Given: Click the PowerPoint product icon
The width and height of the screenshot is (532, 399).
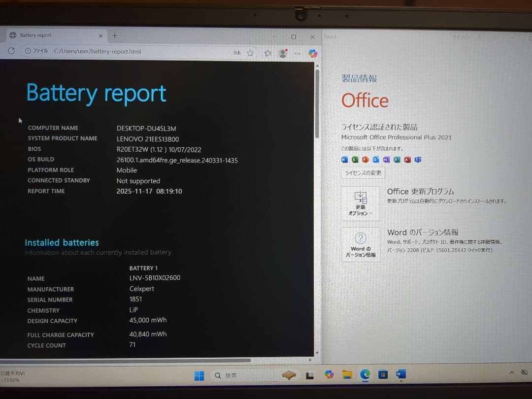Looking at the screenshot, I should [x=366, y=160].
